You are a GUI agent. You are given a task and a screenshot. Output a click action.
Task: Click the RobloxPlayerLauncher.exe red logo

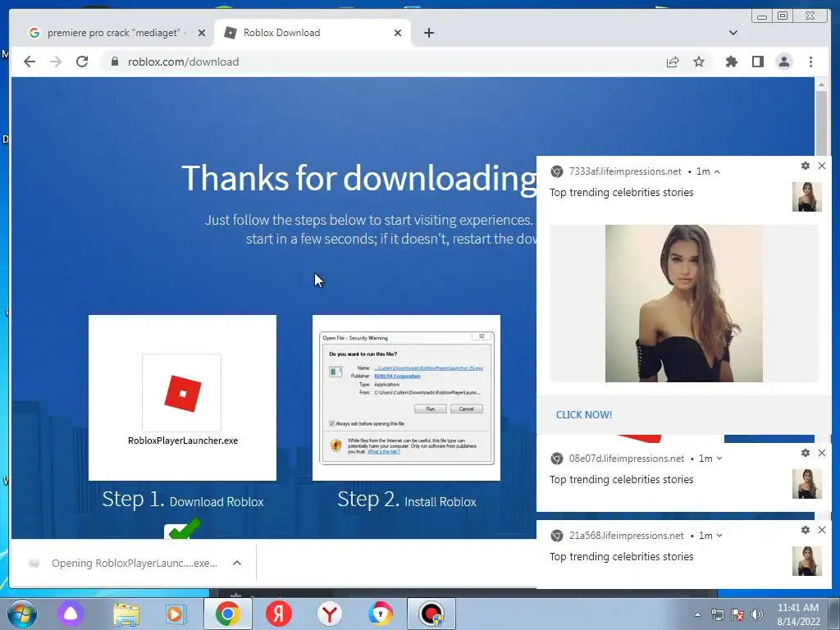[183, 393]
